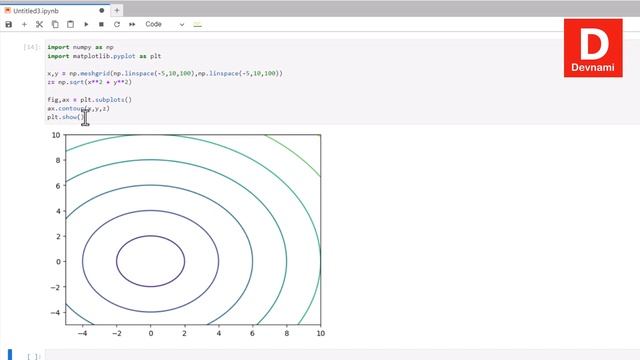Interrupt the kernel with stop button
Screen dimensions: 640x360
point(101,24)
